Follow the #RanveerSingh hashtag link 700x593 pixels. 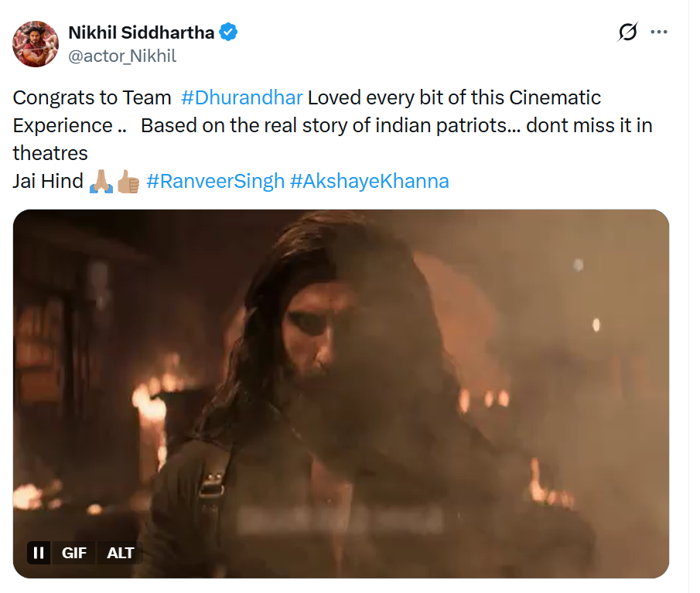[x=215, y=181]
